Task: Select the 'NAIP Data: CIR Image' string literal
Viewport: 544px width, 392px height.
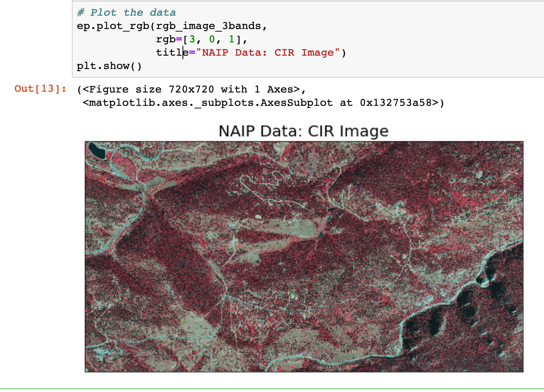Action: 269,52
